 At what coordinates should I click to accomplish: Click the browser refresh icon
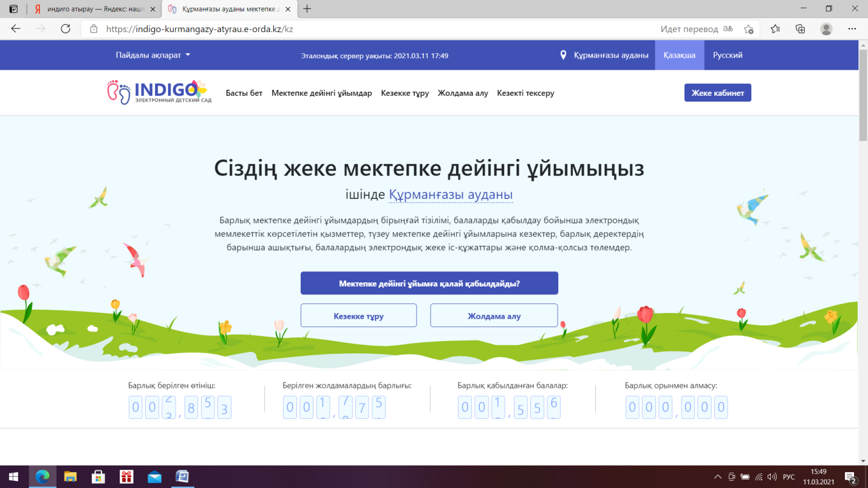[66, 29]
